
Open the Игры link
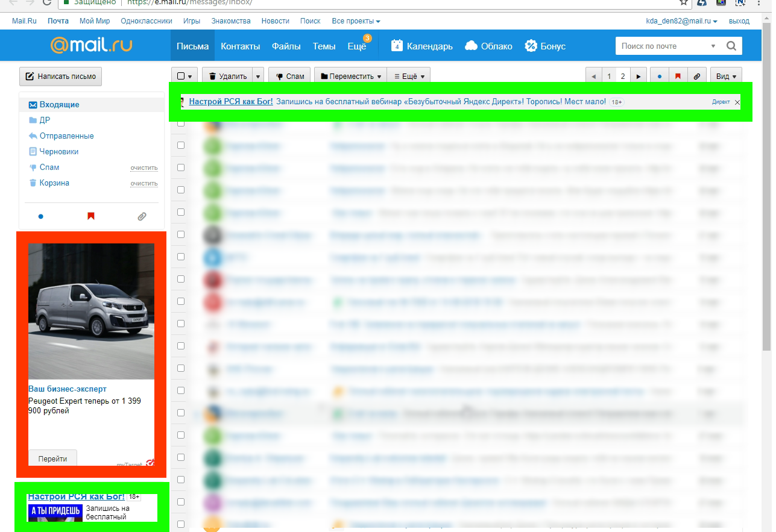[x=192, y=21]
